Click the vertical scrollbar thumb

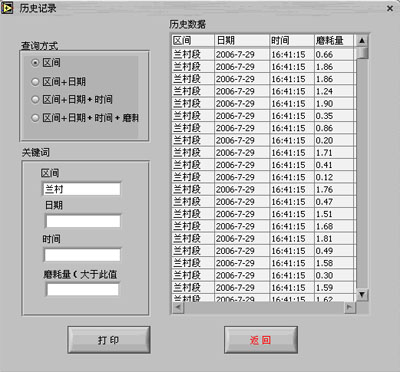pyautogui.click(x=362, y=53)
